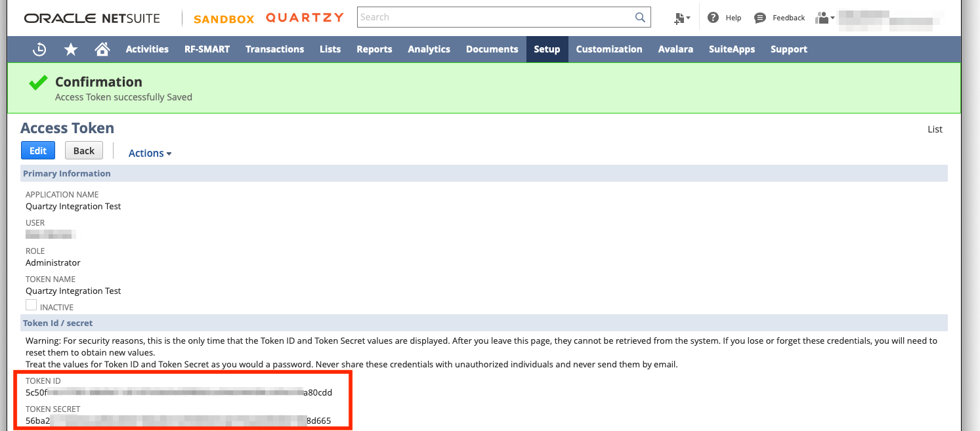The width and height of the screenshot is (980, 431).
Task: Click the Back button
Action: 84,150
